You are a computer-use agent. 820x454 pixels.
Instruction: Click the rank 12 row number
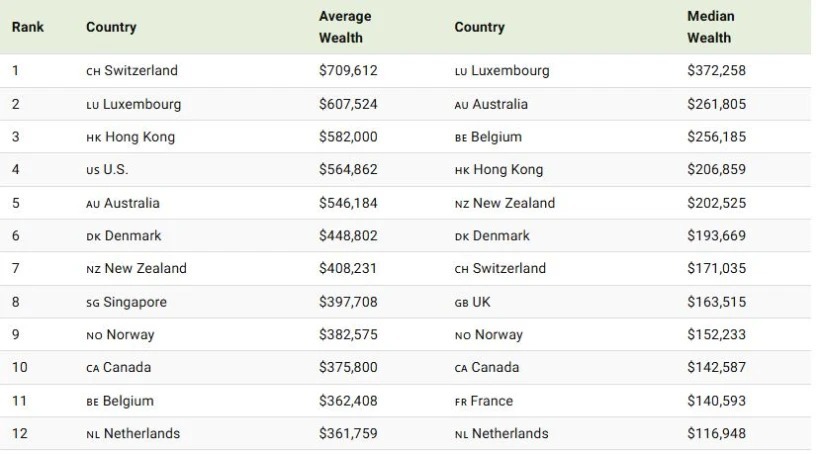[x=20, y=434]
